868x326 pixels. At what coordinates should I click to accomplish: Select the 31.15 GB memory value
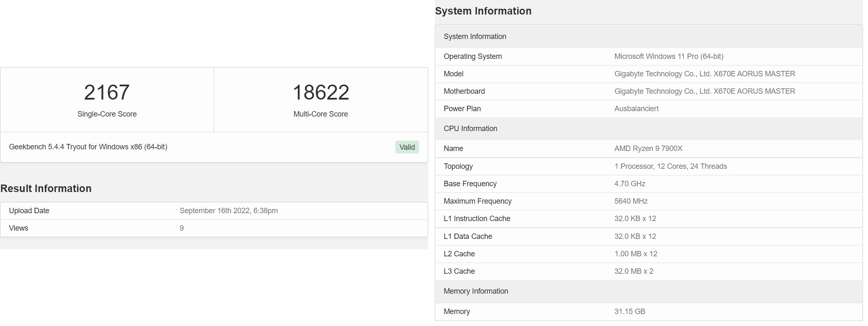click(630, 311)
